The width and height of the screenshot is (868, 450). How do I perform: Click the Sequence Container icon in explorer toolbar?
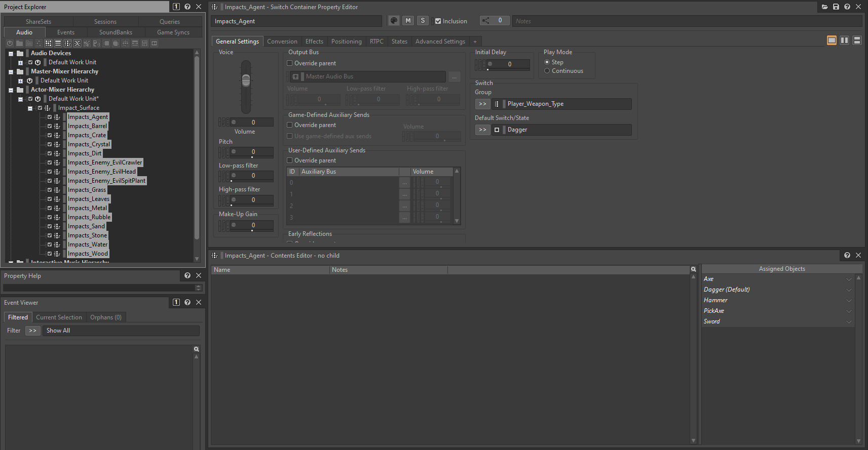click(58, 43)
